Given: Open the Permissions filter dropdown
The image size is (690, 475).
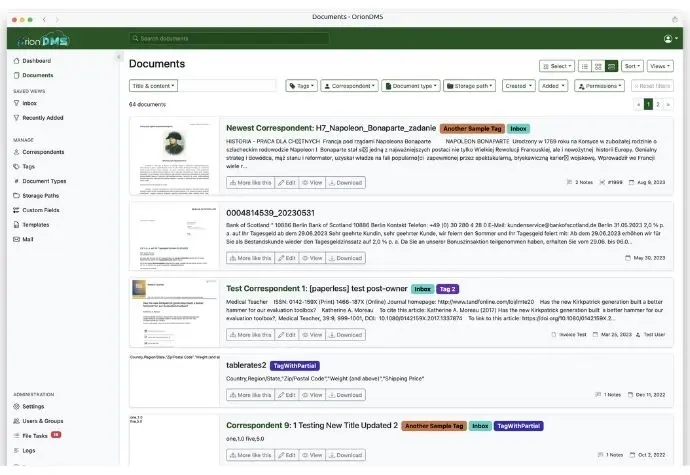Looking at the screenshot, I should click(x=599, y=86).
